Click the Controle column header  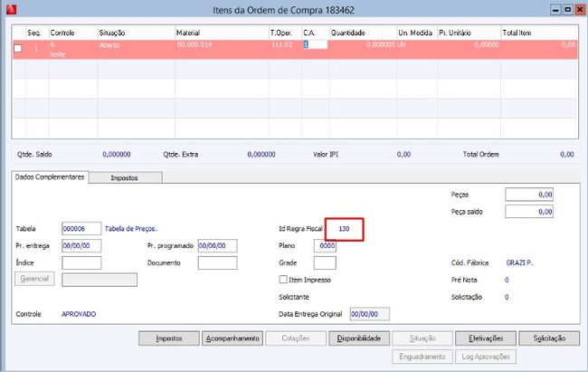73,33
